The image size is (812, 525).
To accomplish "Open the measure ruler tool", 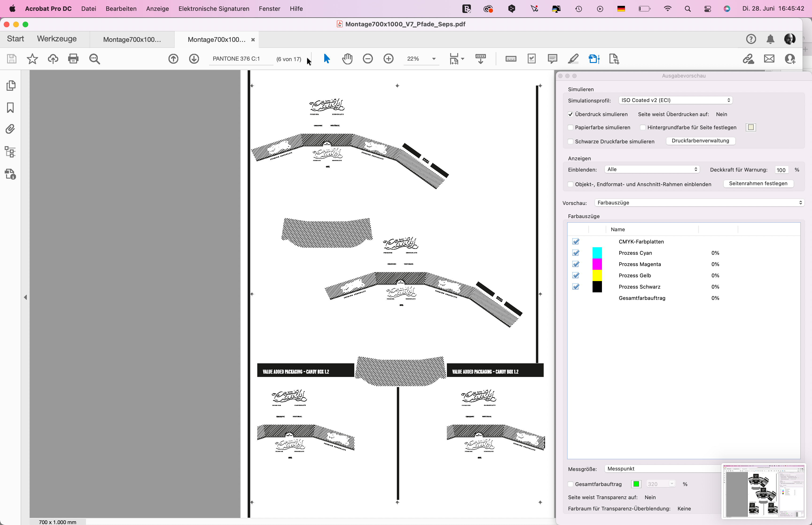I will coord(511,59).
